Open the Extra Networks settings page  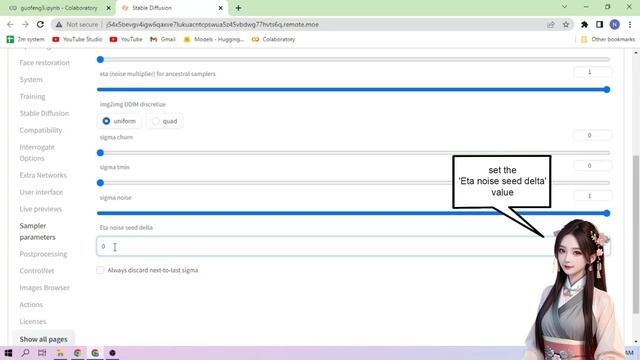[x=43, y=175]
